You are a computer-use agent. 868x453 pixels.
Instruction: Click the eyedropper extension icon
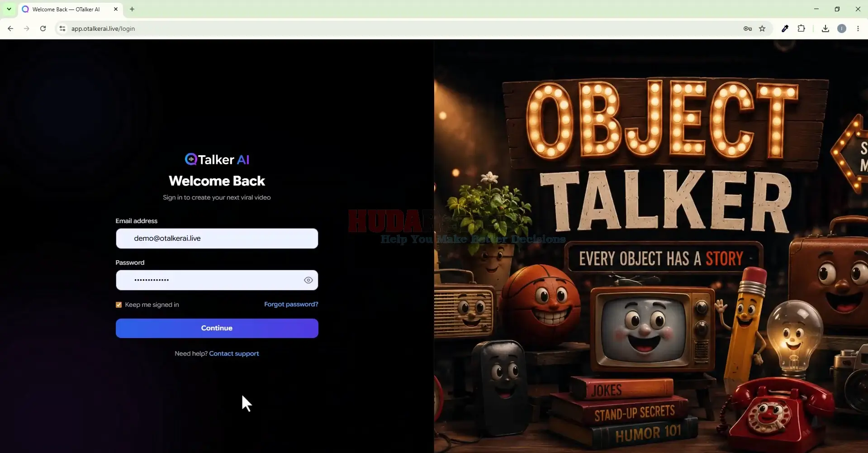coord(785,29)
